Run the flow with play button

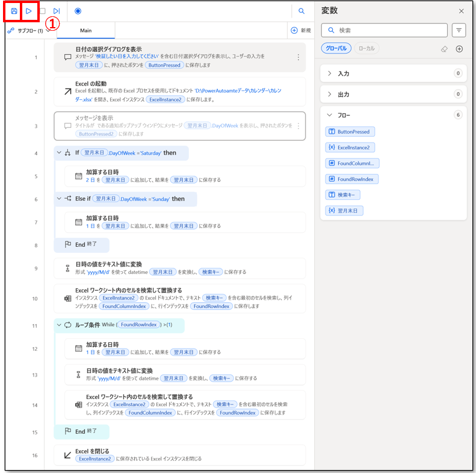pyautogui.click(x=28, y=11)
